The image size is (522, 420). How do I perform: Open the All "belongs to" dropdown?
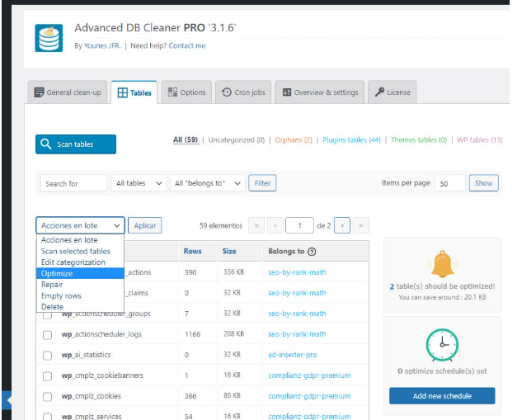[x=208, y=183]
